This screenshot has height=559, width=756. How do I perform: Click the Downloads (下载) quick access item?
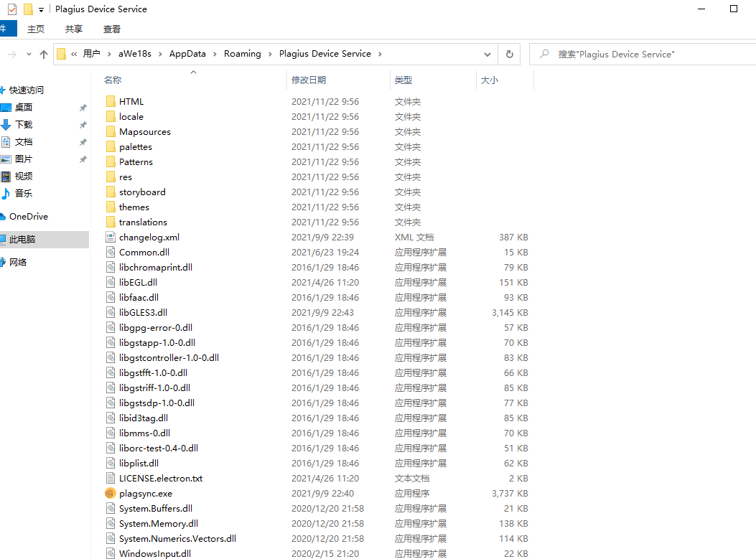pos(23,124)
